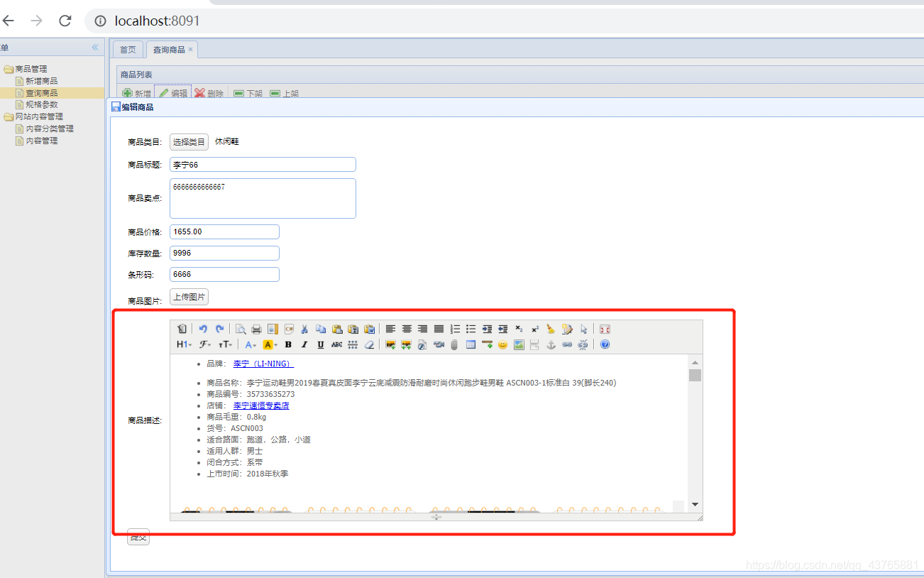This screenshot has height=578, width=924.
Task: Apply subscript formatting
Action: tap(519, 329)
